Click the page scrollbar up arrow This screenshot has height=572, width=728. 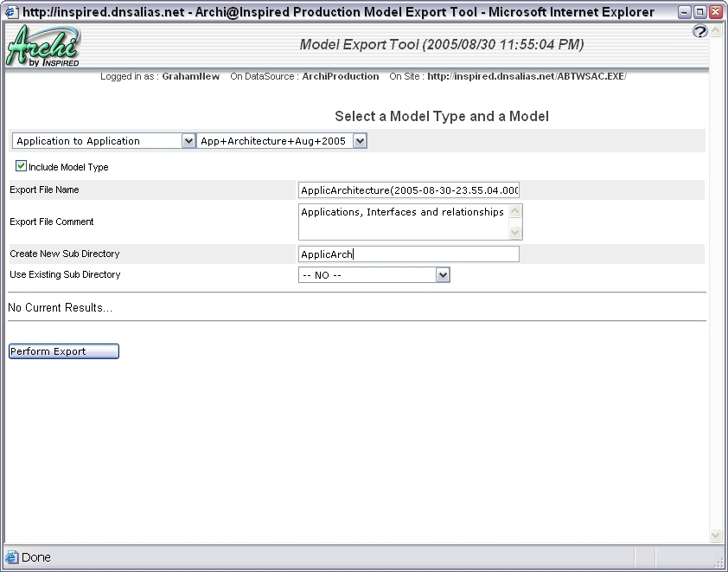[715, 31]
